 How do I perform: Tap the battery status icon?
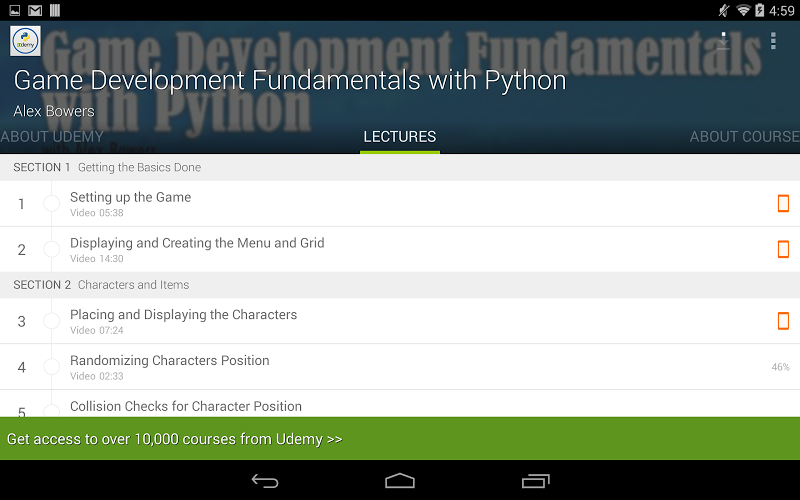pos(760,10)
